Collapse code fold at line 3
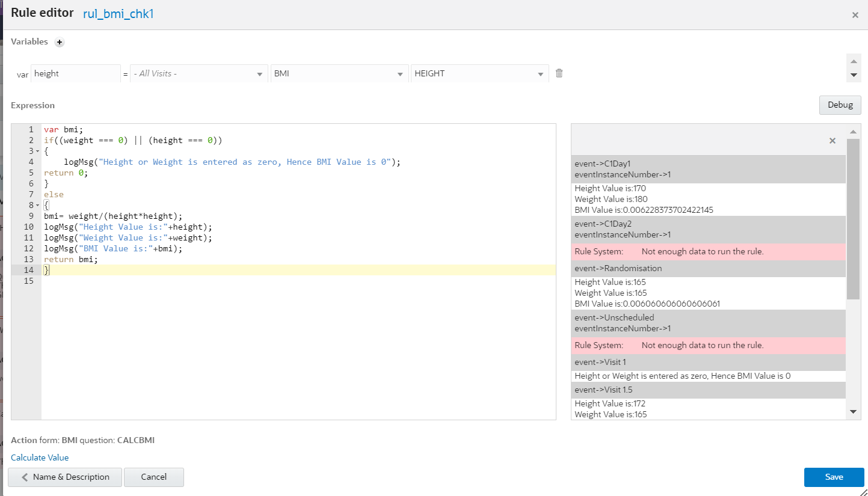This screenshot has width=868, height=496. (38, 151)
